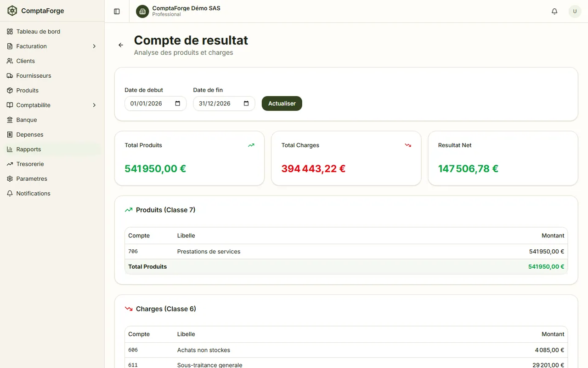Click the ComptaForge Démo SAS company name
The image size is (588, 368).
186,8
